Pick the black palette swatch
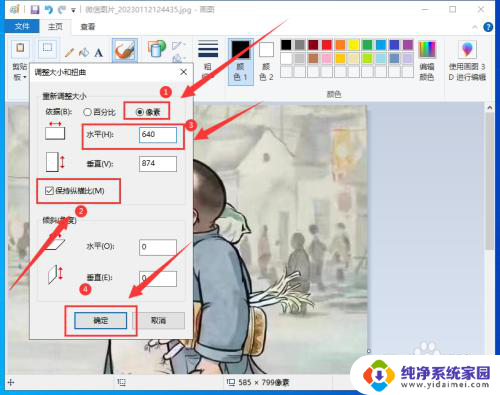The height and width of the screenshot is (395, 500). coord(286,45)
